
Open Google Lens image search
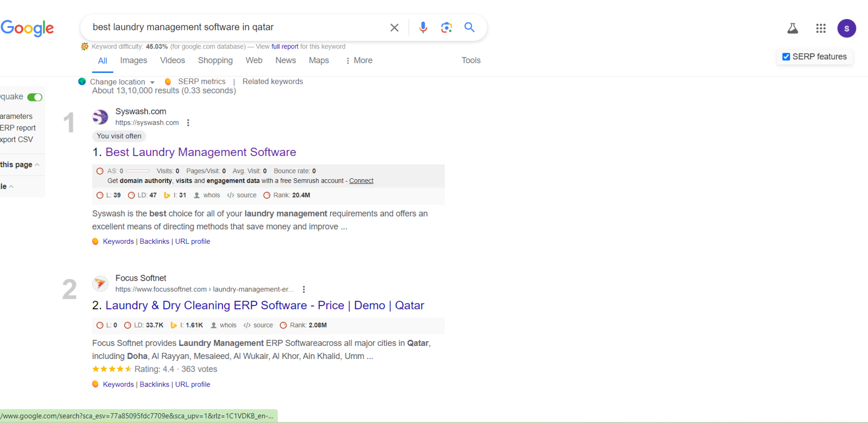tap(446, 28)
